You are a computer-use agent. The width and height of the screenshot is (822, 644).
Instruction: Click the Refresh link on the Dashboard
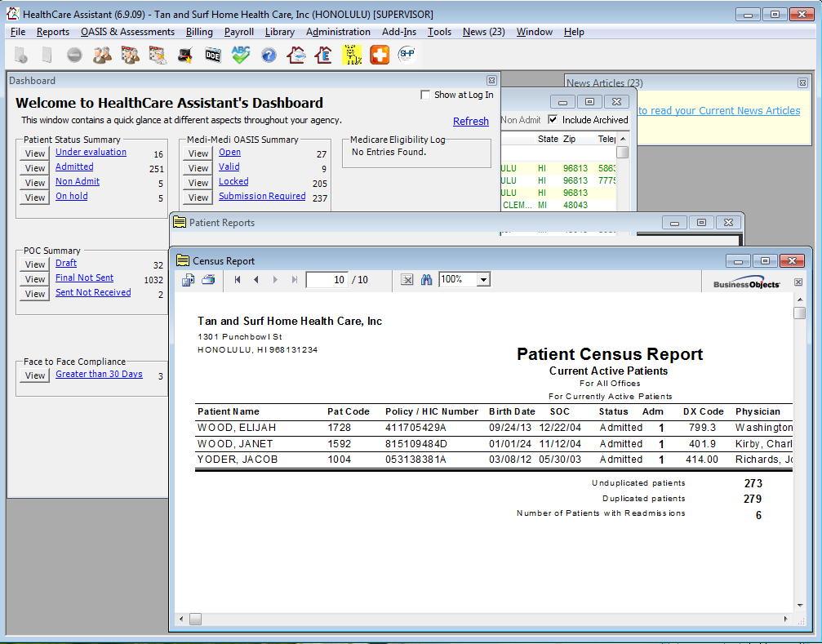[x=471, y=121]
